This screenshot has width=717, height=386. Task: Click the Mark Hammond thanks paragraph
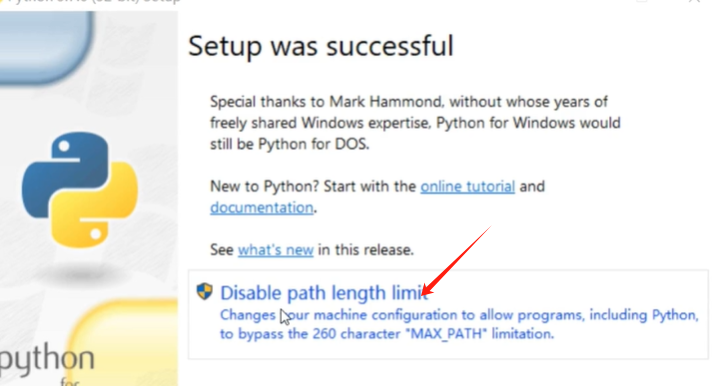click(x=415, y=123)
